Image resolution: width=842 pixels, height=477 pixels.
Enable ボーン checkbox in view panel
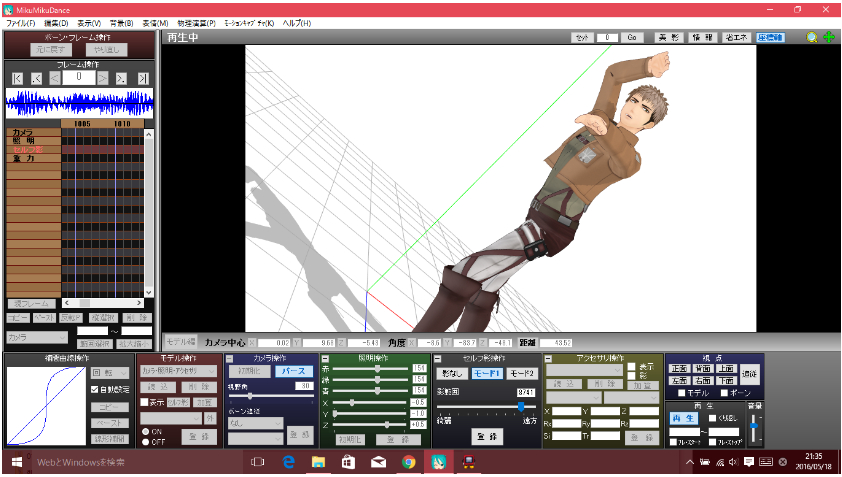(x=724, y=393)
